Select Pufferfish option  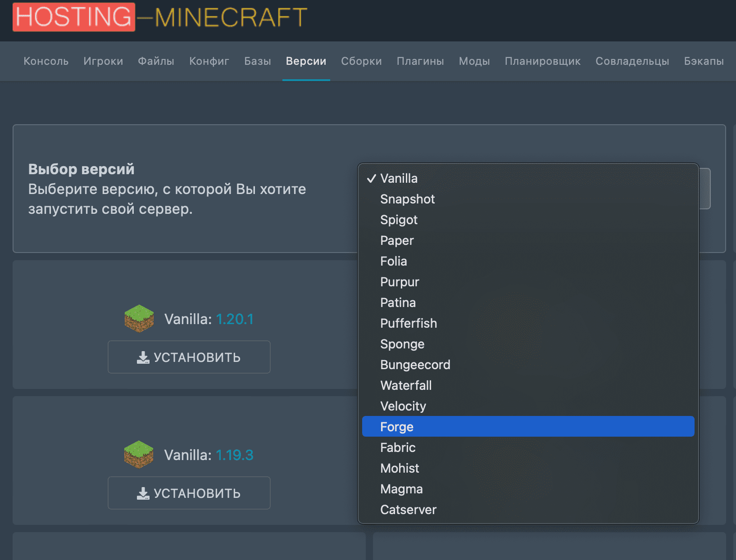(x=528, y=323)
